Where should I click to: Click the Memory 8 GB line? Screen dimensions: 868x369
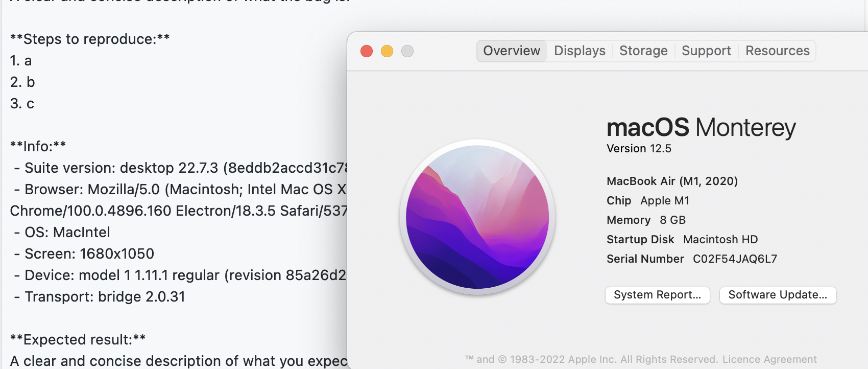pyautogui.click(x=646, y=220)
